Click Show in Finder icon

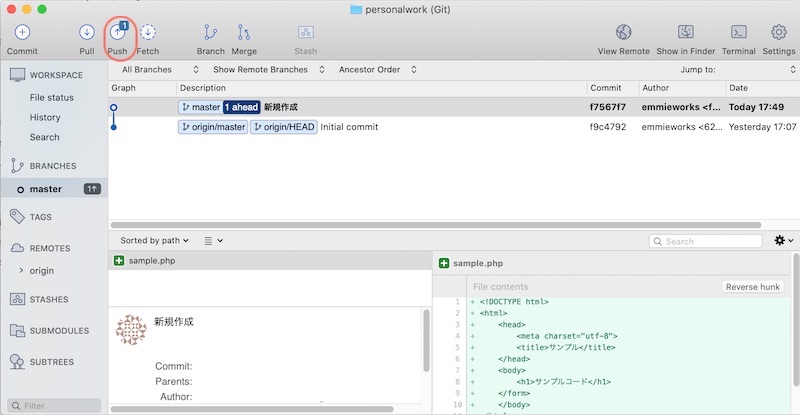pyautogui.click(x=686, y=32)
